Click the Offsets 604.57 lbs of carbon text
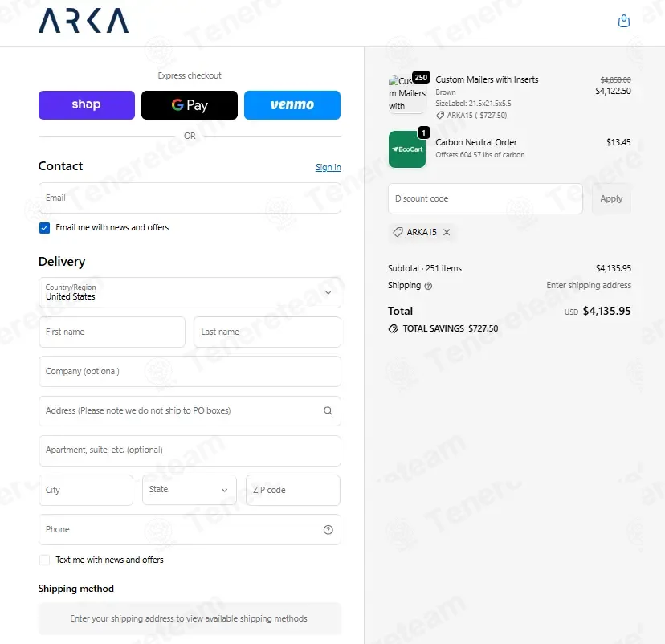The image size is (665, 644). click(479, 155)
